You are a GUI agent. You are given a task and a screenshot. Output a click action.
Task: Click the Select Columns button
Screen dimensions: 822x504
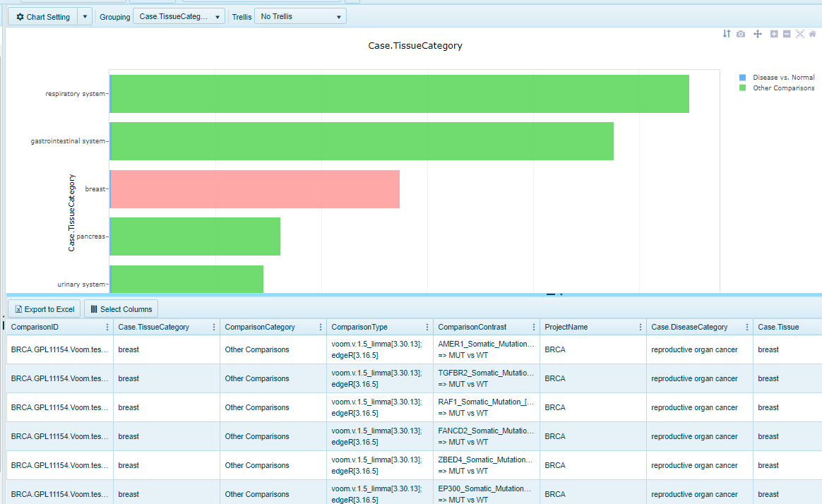121,309
